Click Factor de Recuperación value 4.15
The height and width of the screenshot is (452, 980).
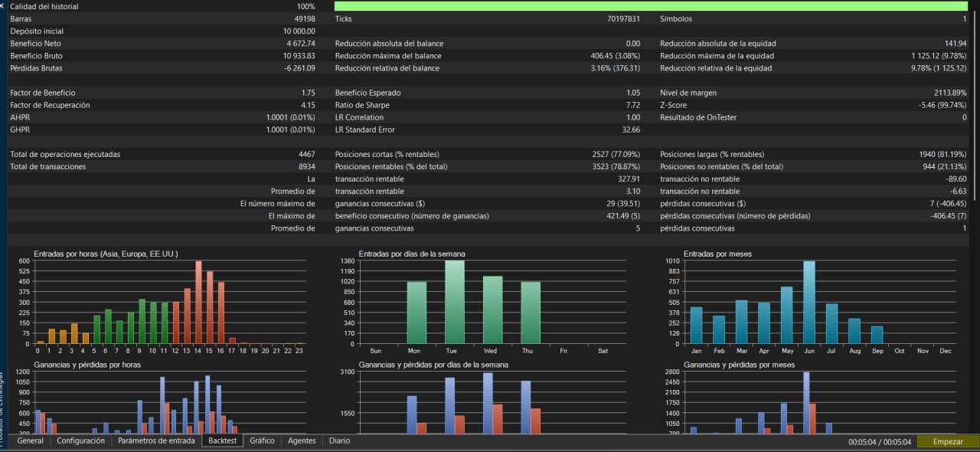click(x=309, y=105)
